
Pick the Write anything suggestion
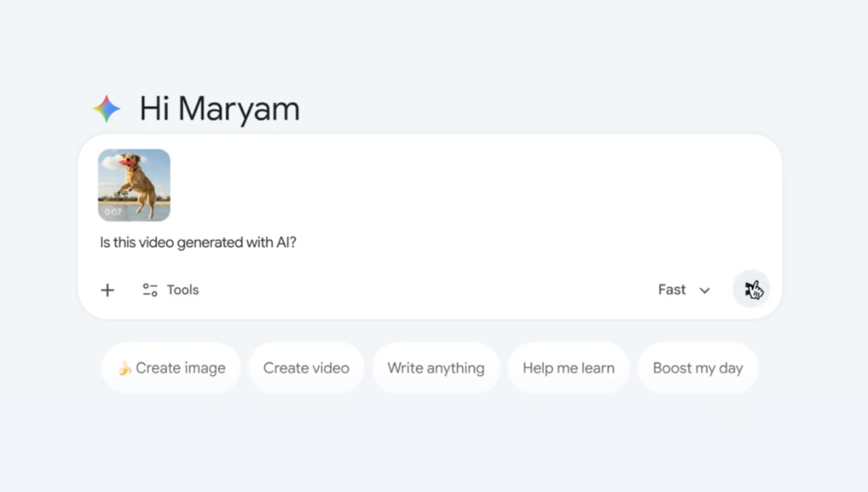[436, 368]
